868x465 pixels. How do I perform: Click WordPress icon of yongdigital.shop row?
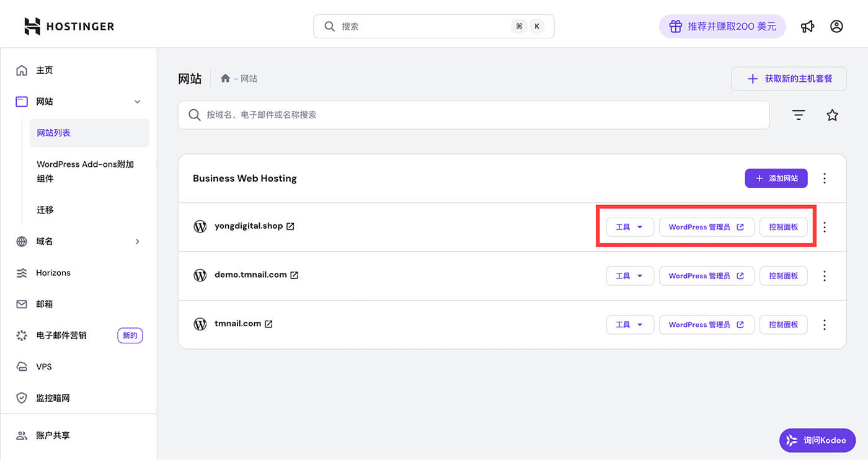pyautogui.click(x=200, y=226)
